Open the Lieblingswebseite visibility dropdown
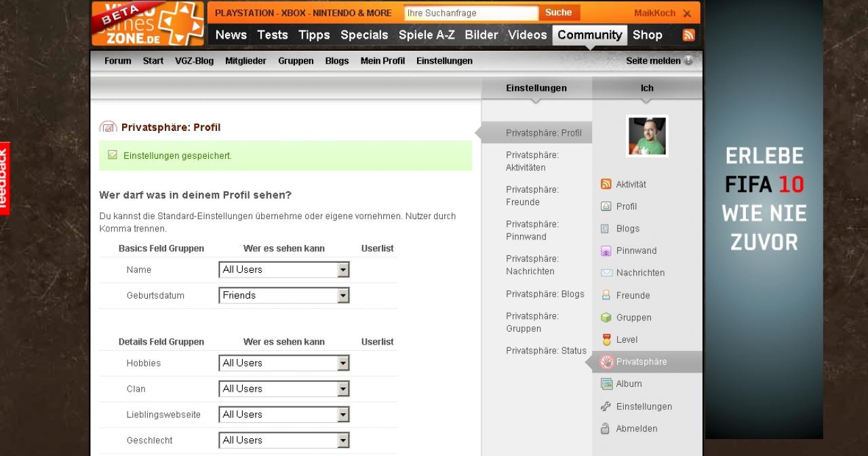This screenshot has width=868, height=456. click(x=284, y=415)
